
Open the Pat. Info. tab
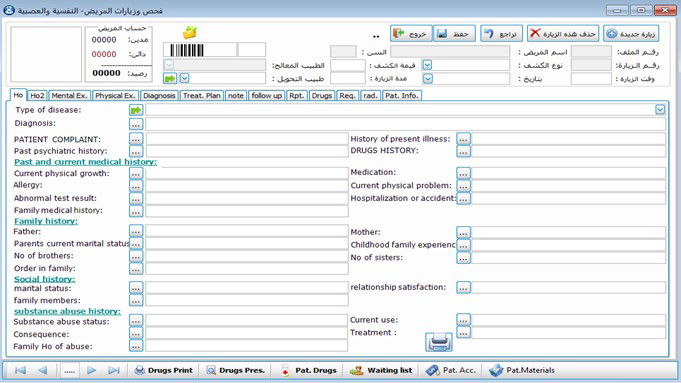pyautogui.click(x=401, y=96)
